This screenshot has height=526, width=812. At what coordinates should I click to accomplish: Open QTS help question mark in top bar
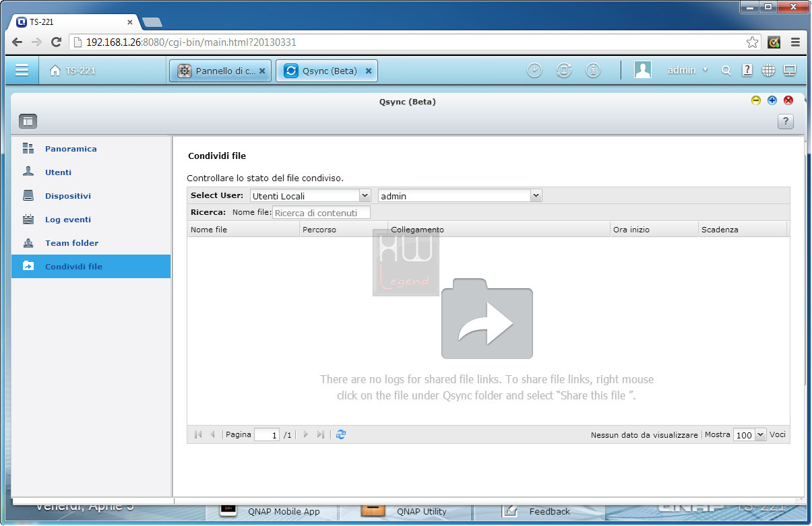pyautogui.click(x=747, y=70)
